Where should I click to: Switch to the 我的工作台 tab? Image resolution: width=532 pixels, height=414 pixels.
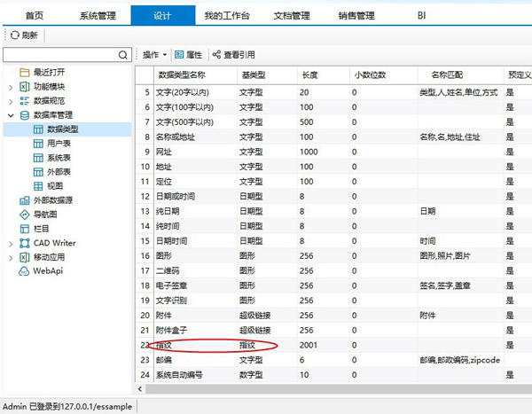tap(226, 15)
